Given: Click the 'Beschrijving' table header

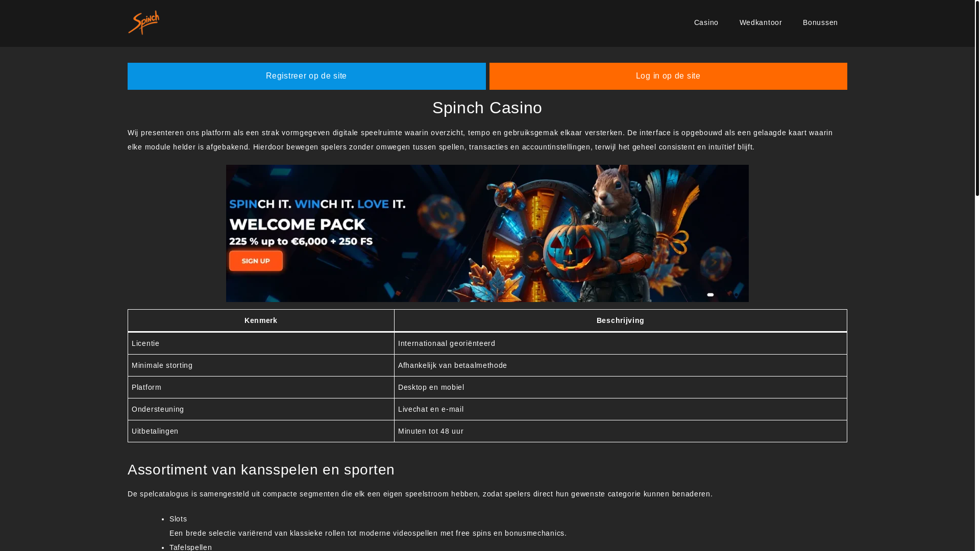Looking at the screenshot, I should pos(621,320).
